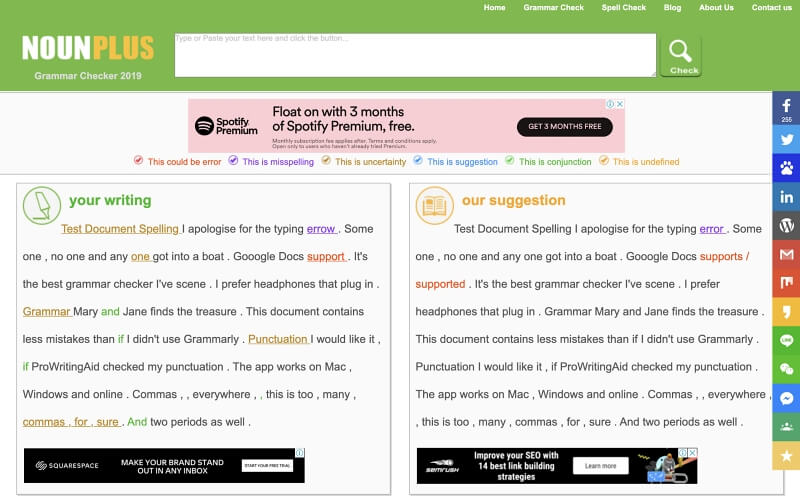The height and width of the screenshot is (503, 800).
Task: Click the 'your writing' heading
Action: (x=110, y=200)
